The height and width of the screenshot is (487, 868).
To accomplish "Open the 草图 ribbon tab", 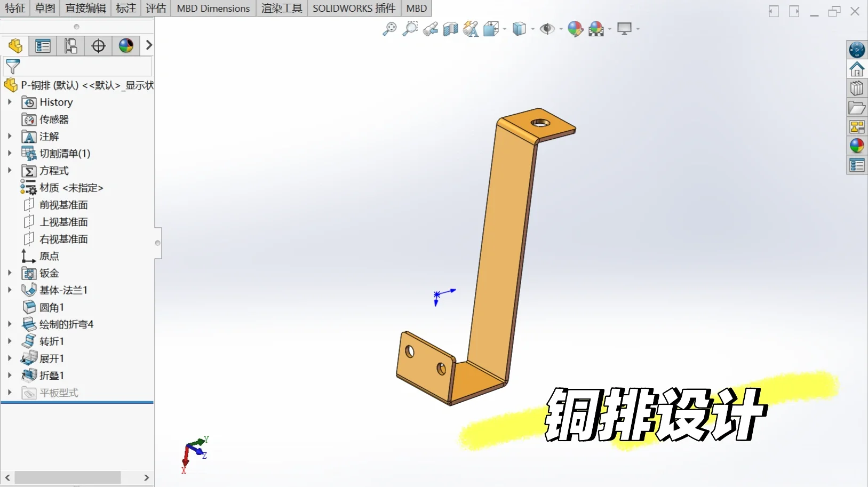I will (45, 8).
